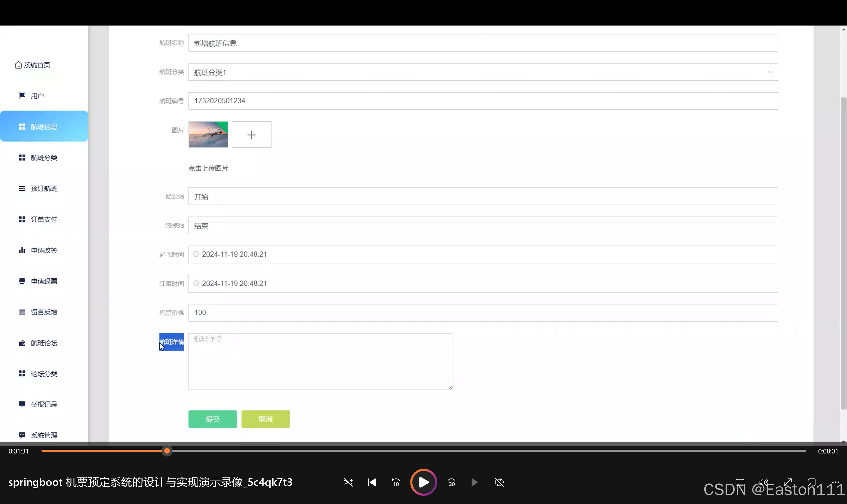Select 航班信息 in the sidebar
The height and width of the screenshot is (504, 847).
44,126
